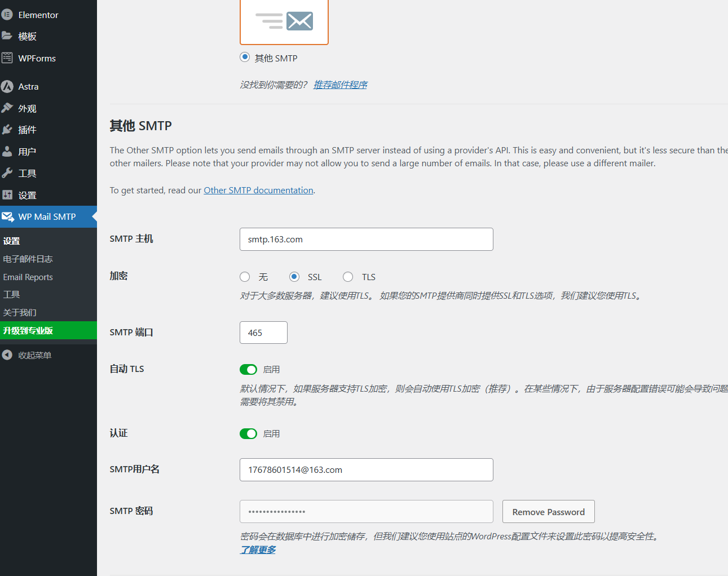Click the 模板 folder icon
The image size is (728, 576).
(7, 36)
